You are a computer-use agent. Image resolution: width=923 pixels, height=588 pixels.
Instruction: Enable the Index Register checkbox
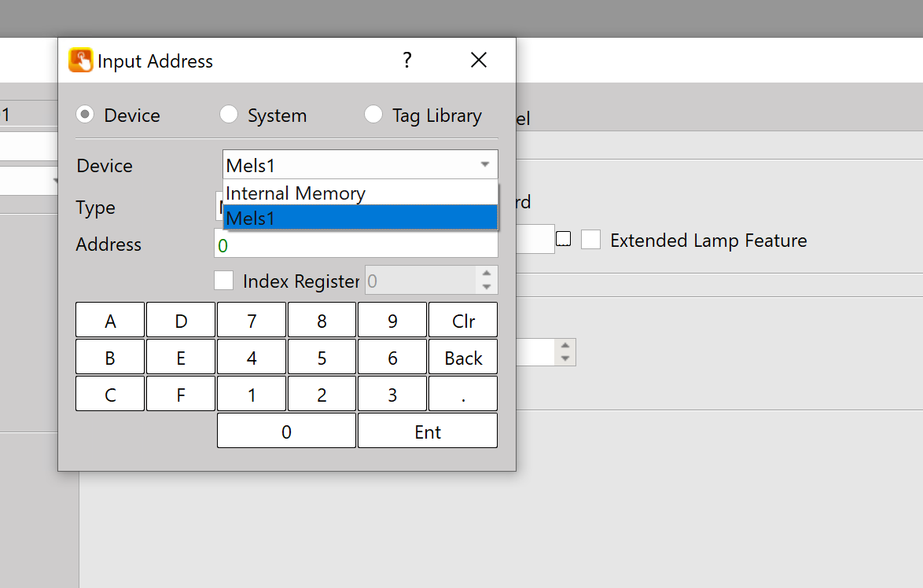pos(224,281)
